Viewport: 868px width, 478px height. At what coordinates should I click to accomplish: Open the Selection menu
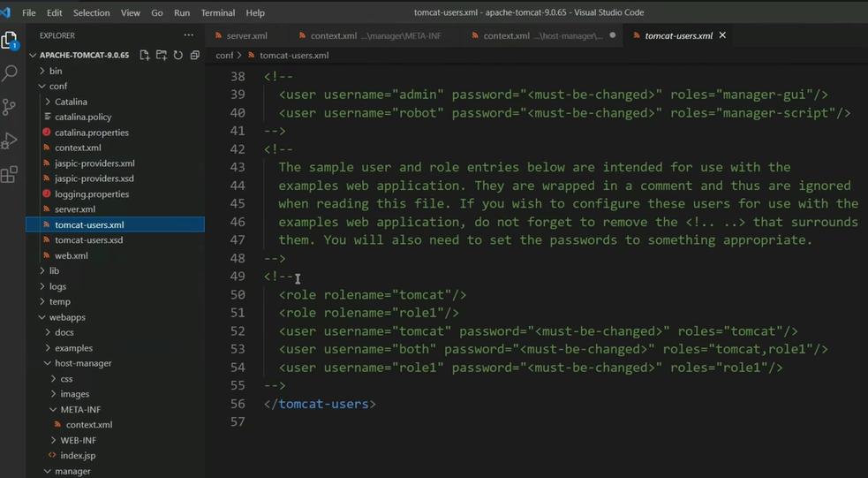tap(91, 12)
